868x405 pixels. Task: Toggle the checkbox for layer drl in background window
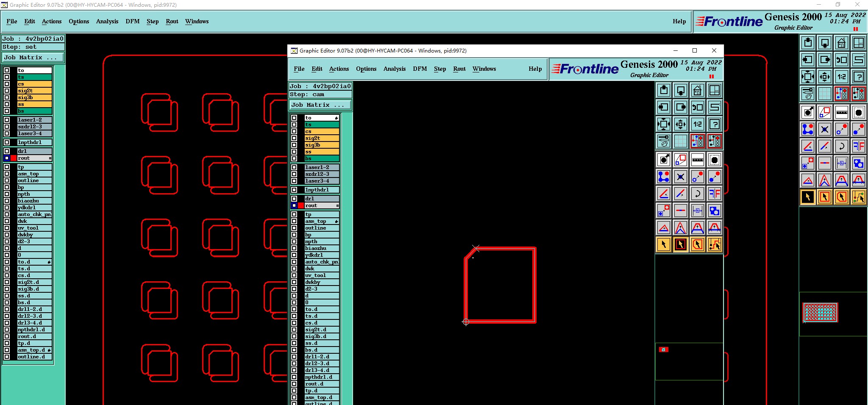point(7,151)
